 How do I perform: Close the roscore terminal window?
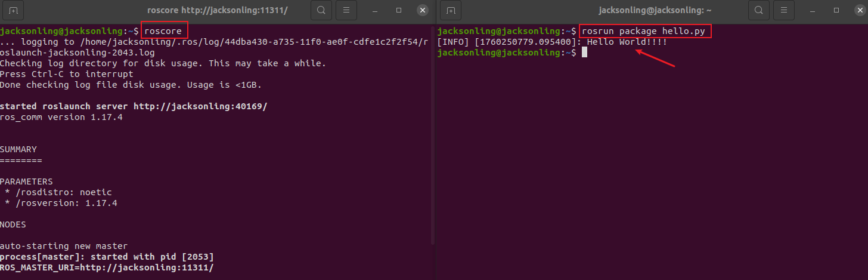tap(422, 10)
